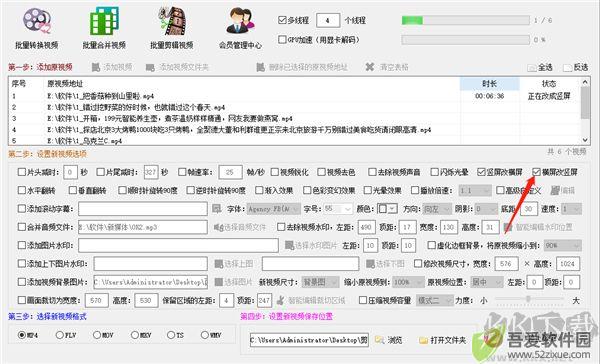Open 阴影 shadow dropdown
Image resolution: width=600 pixels, height=364 pixels.
click(x=486, y=209)
